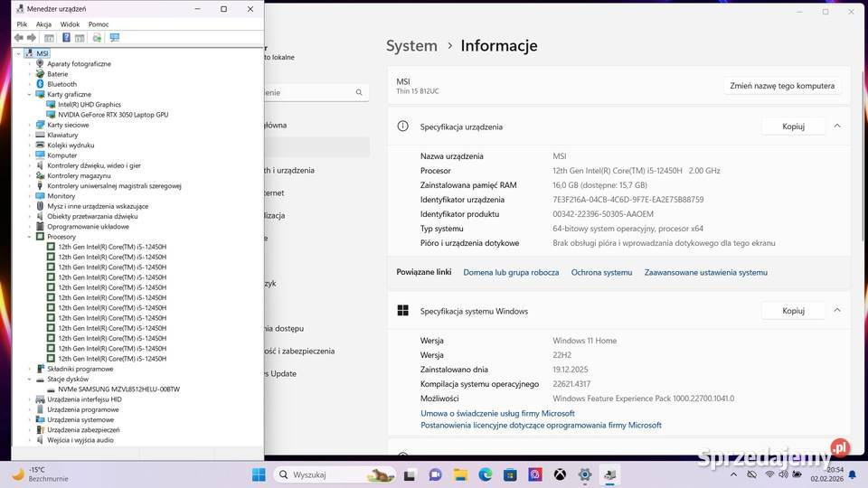Image resolution: width=868 pixels, height=488 pixels.
Task: Open the Pomoc menu
Action: coord(99,24)
